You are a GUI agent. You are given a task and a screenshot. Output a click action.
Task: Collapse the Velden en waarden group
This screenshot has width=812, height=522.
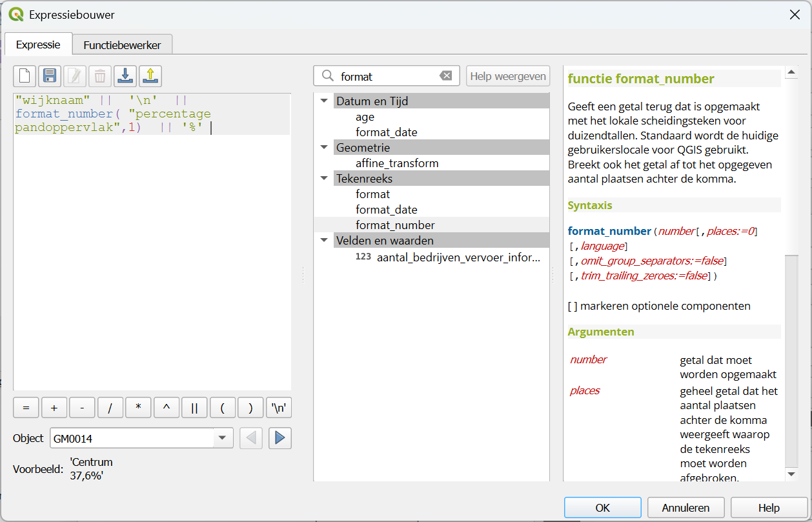pyautogui.click(x=324, y=241)
